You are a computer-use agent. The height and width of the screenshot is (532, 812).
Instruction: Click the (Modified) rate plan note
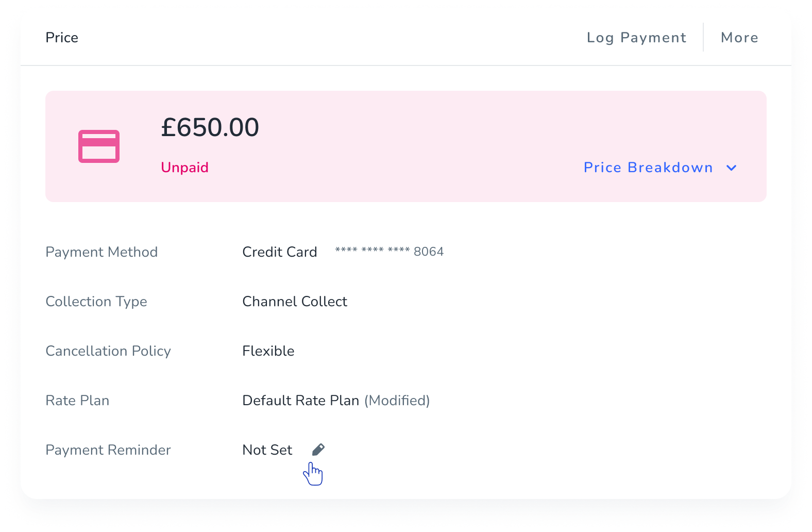click(397, 401)
